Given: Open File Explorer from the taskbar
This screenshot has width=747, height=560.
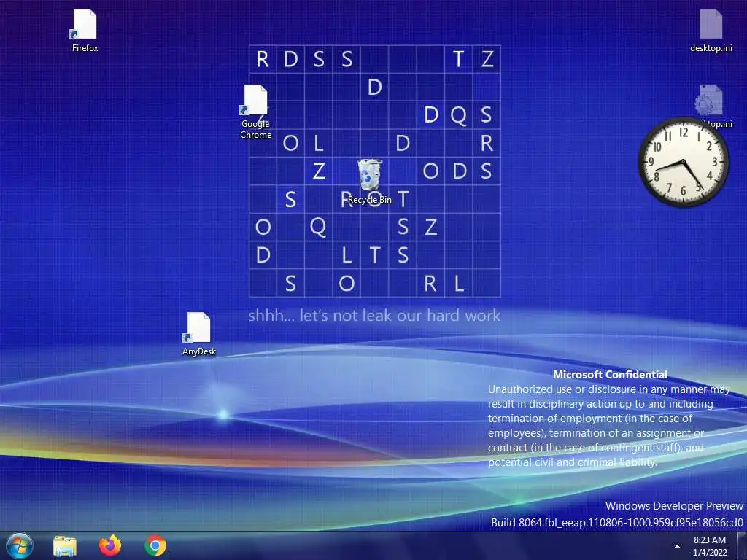Looking at the screenshot, I should coord(65,546).
